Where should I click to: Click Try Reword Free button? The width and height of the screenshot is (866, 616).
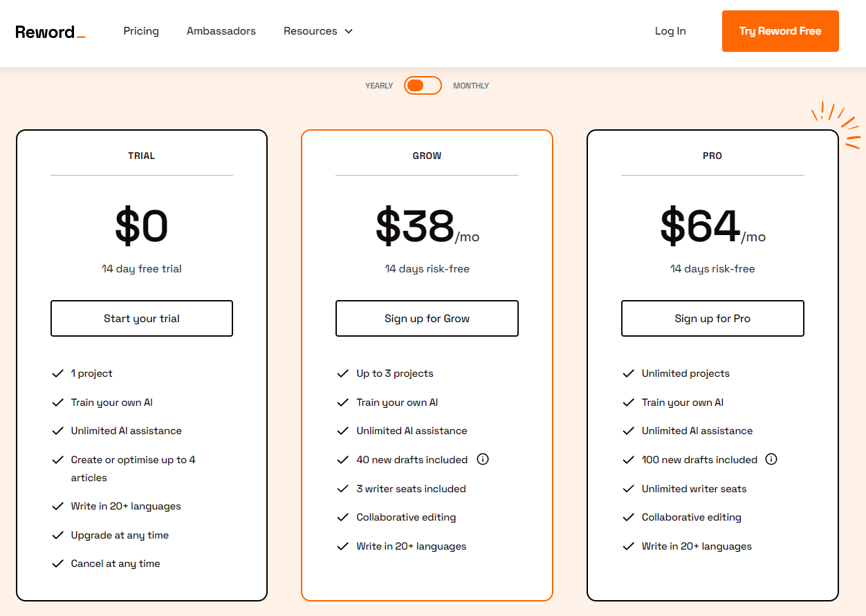click(780, 31)
